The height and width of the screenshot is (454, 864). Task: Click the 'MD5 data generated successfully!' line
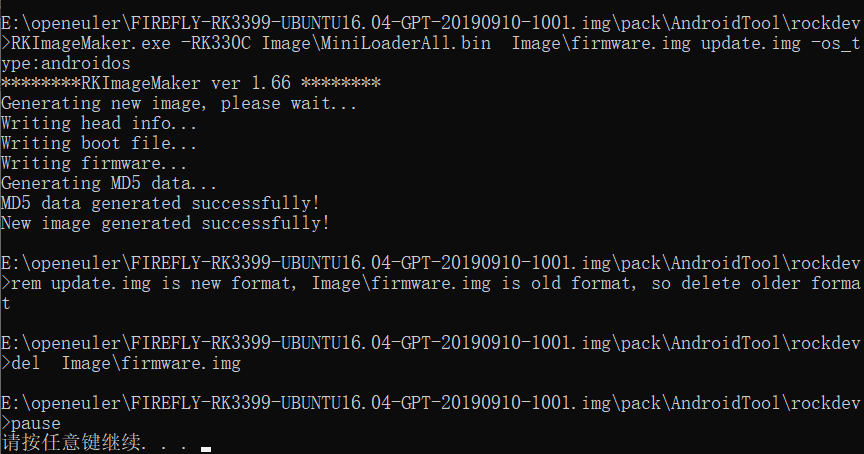click(x=160, y=203)
